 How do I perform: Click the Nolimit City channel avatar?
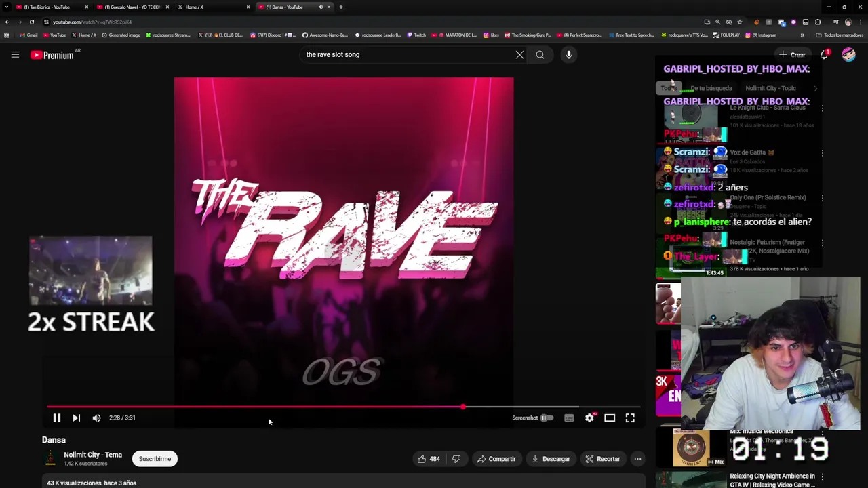point(50,459)
